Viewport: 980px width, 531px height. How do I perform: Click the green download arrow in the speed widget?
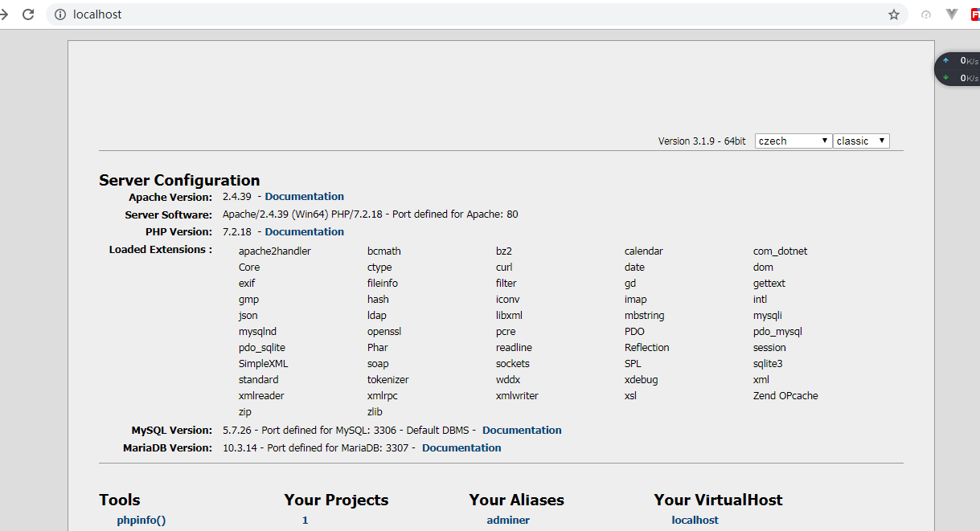[945, 78]
